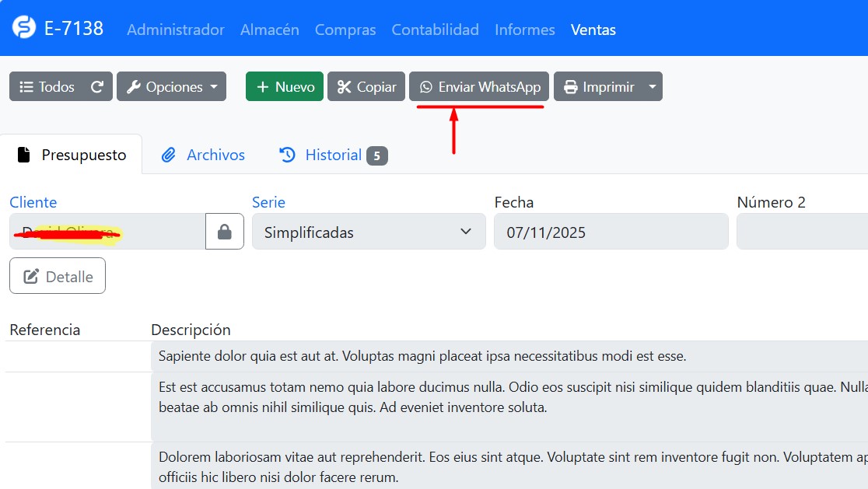Open the Serie Simplificadas dropdown

(x=368, y=232)
